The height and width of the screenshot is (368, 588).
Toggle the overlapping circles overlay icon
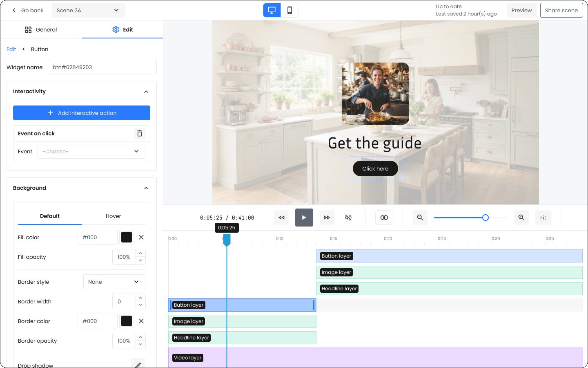coord(384,218)
